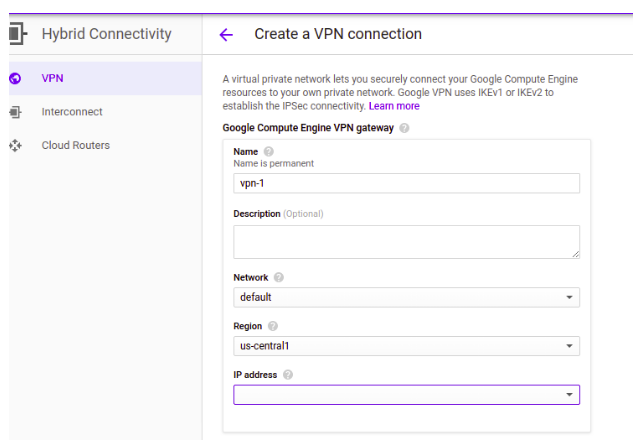Image resolution: width=643 pixels, height=442 pixels.
Task: Open help icon beside VPN gateway heading
Action: click(404, 128)
